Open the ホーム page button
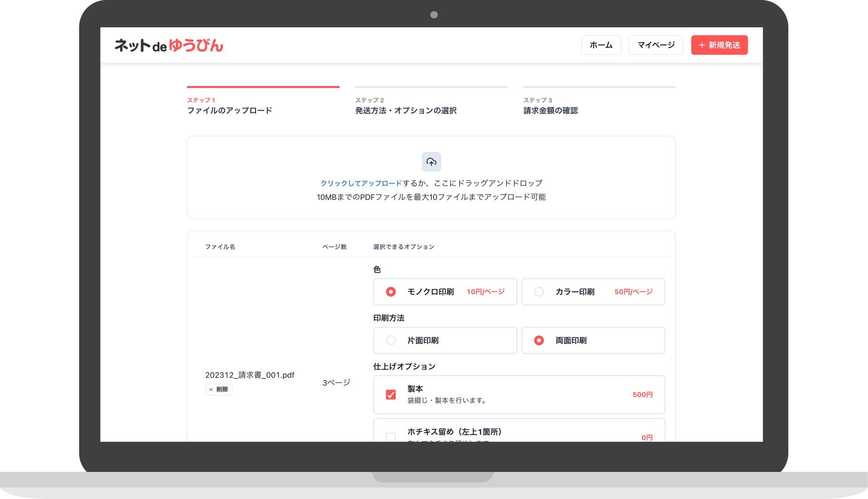This screenshot has height=499, width=868. tap(600, 45)
